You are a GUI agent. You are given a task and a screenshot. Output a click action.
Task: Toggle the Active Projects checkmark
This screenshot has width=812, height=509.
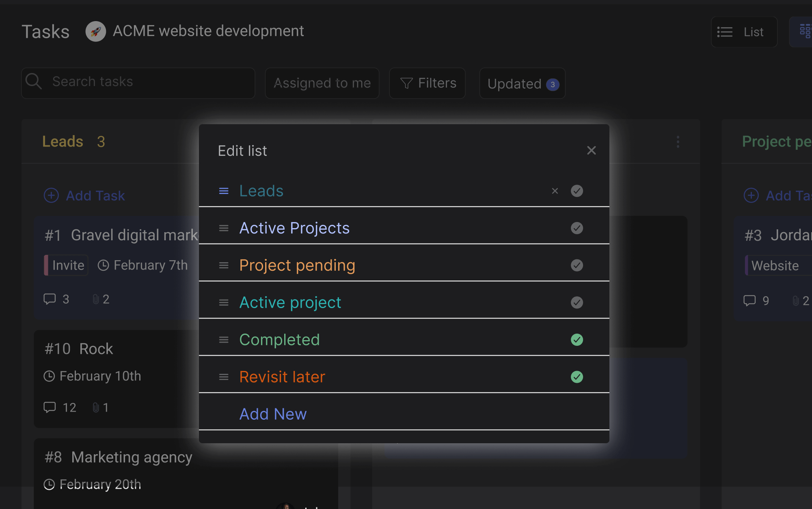[577, 228]
